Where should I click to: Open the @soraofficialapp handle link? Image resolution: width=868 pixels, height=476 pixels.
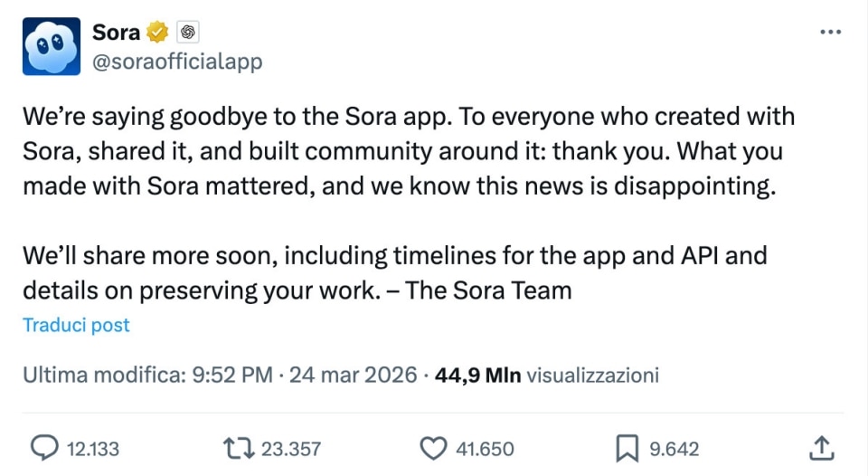(x=177, y=61)
